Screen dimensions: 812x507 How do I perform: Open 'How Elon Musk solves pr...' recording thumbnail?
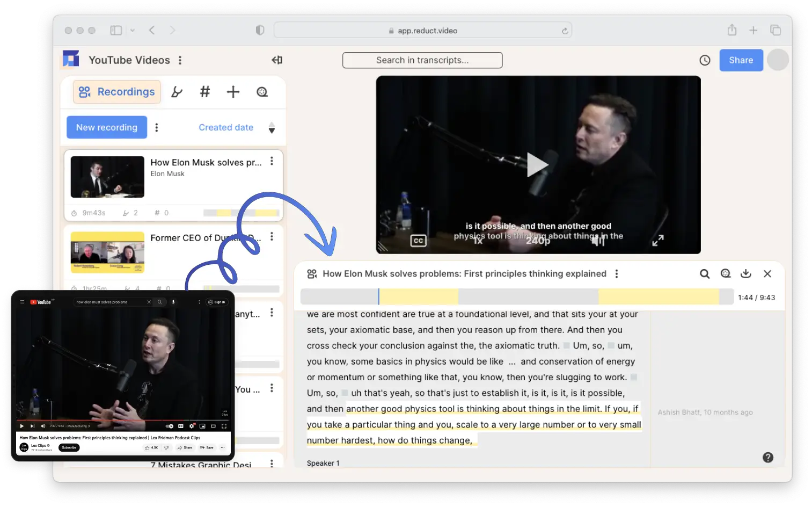[107, 177]
